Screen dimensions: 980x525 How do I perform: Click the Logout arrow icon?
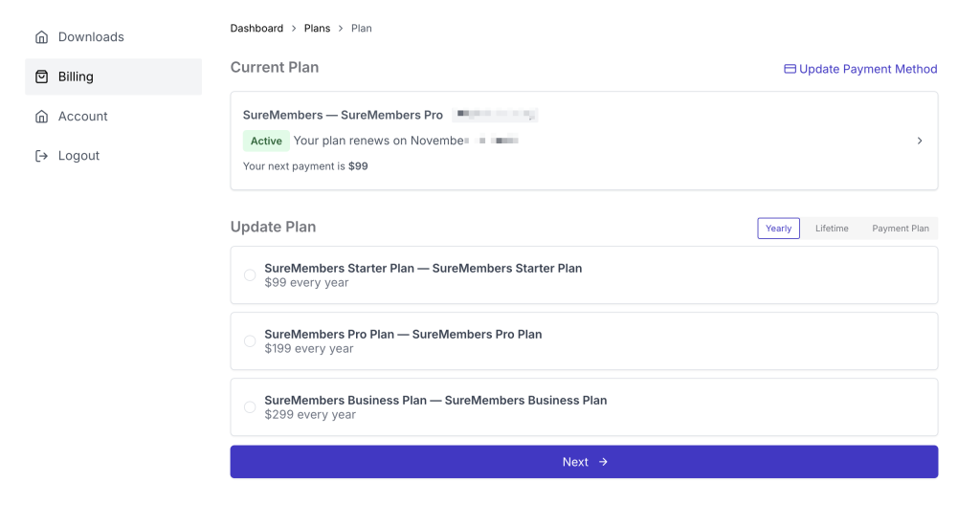coord(41,156)
